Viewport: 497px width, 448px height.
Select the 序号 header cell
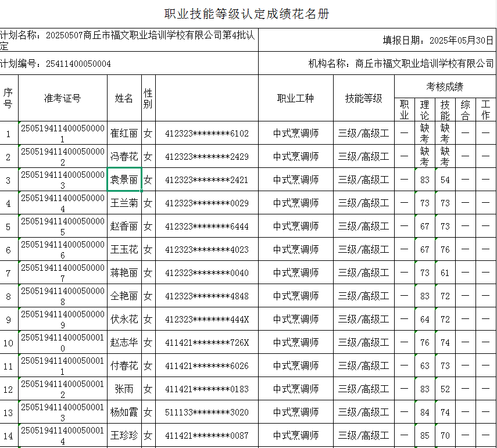coord(9,98)
